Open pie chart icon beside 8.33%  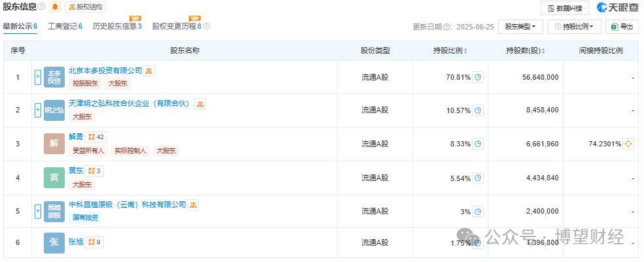tap(478, 144)
